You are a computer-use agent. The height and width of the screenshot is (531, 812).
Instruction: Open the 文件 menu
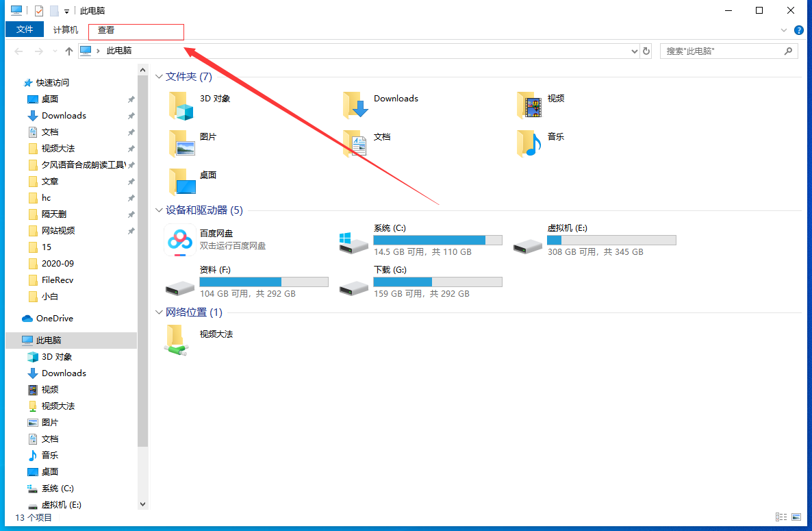[x=25, y=30]
